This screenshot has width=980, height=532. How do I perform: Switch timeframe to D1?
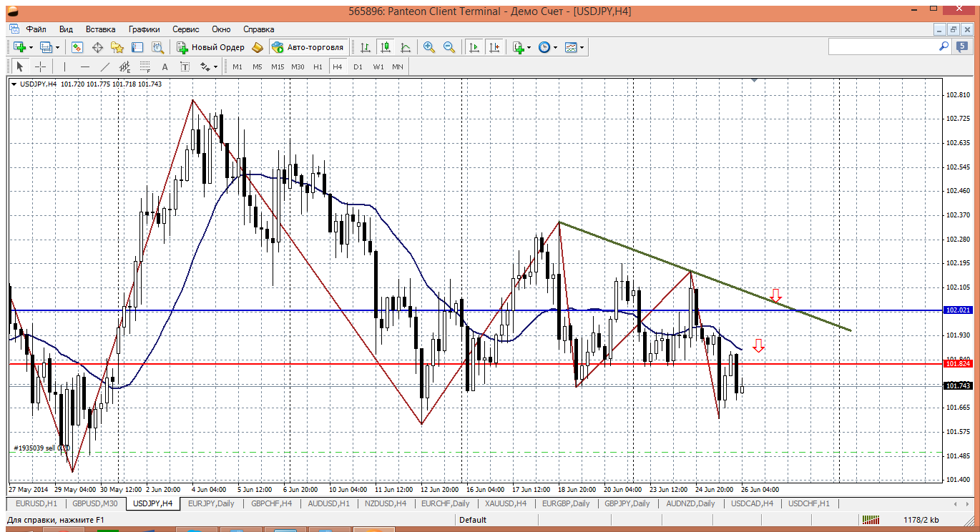click(358, 66)
